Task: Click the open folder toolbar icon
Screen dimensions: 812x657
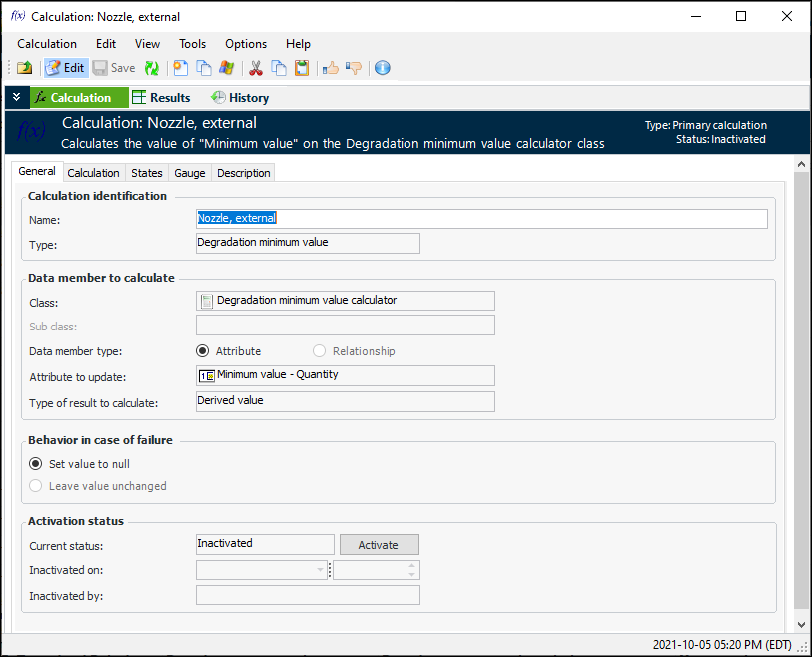Action: [24, 68]
